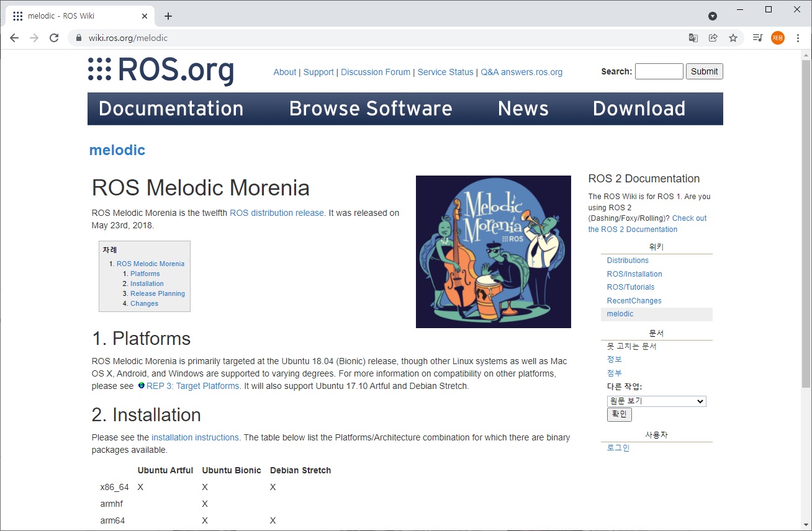Click the ROS 2 Documentation heading
812x531 pixels.
(x=644, y=179)
